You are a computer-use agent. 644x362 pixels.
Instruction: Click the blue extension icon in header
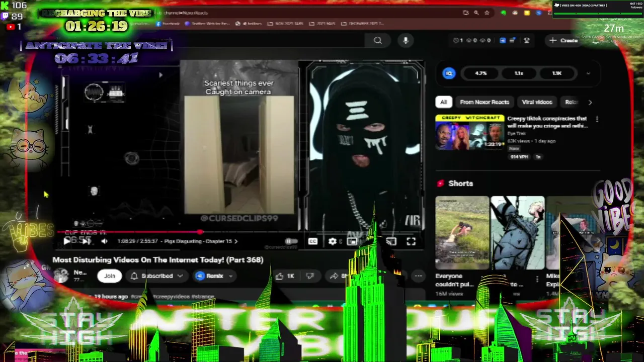pyautogui.click(x=502, y=40)
